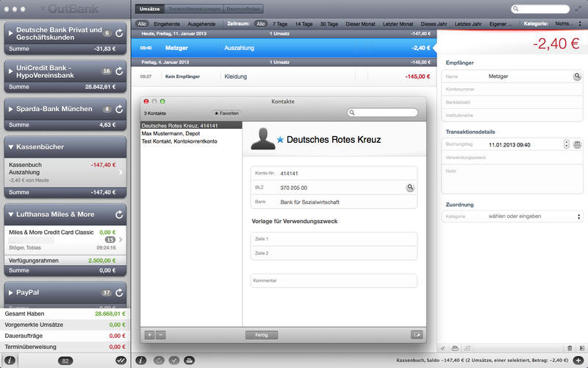Remove contact with minus in Kontakte

tap(160, 335)
